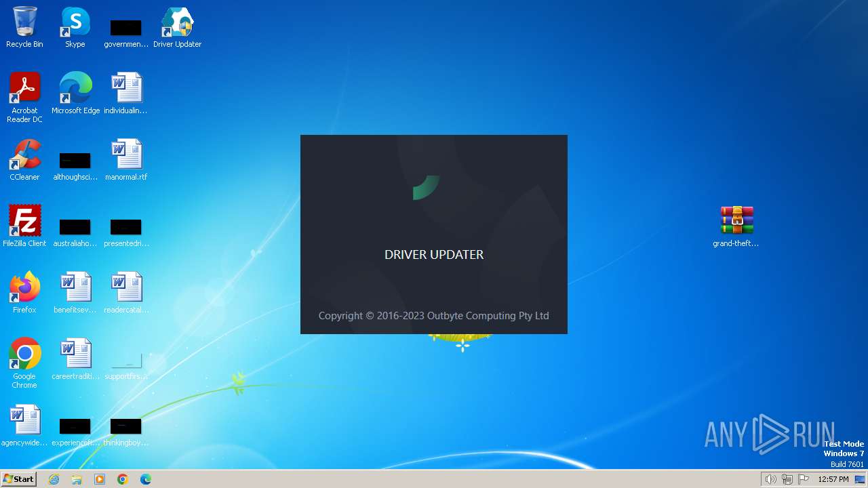Viewport: 868px width, 488px height.
Task: Launch Skype from the desktop
Action: pyautogui.click(x=75, y=27)
